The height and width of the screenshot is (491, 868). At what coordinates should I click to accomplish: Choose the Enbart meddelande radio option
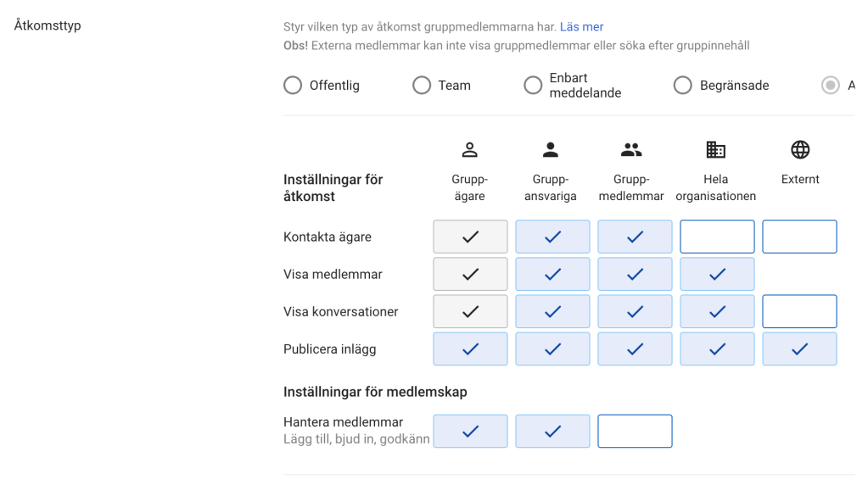[533, 86]
